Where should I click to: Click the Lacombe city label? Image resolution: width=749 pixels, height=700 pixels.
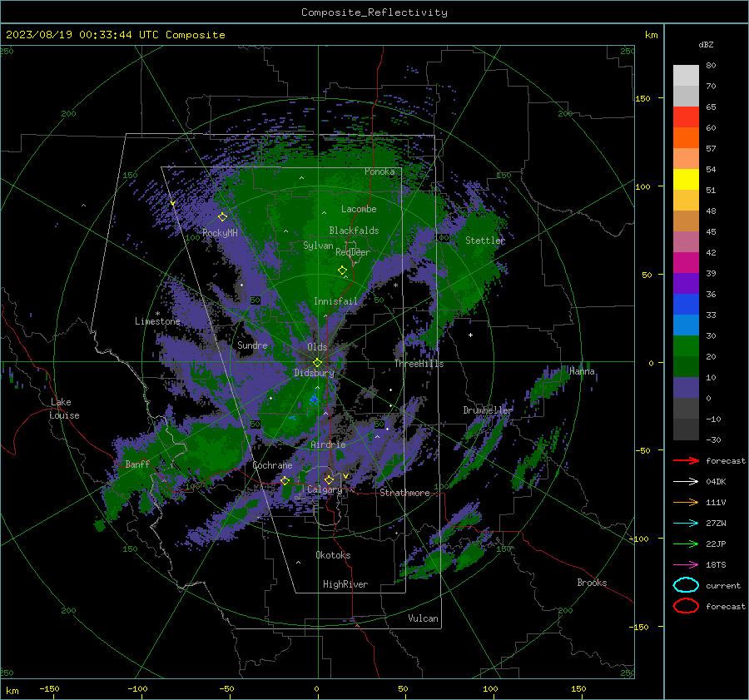point(359,209)
